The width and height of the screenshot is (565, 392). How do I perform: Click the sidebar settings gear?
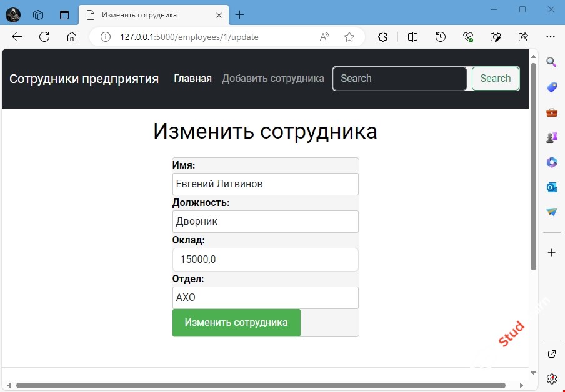click(552, 378)
